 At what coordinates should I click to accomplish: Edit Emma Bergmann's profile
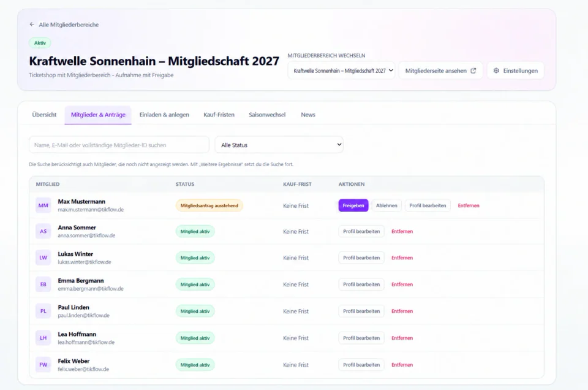(361, 284)
